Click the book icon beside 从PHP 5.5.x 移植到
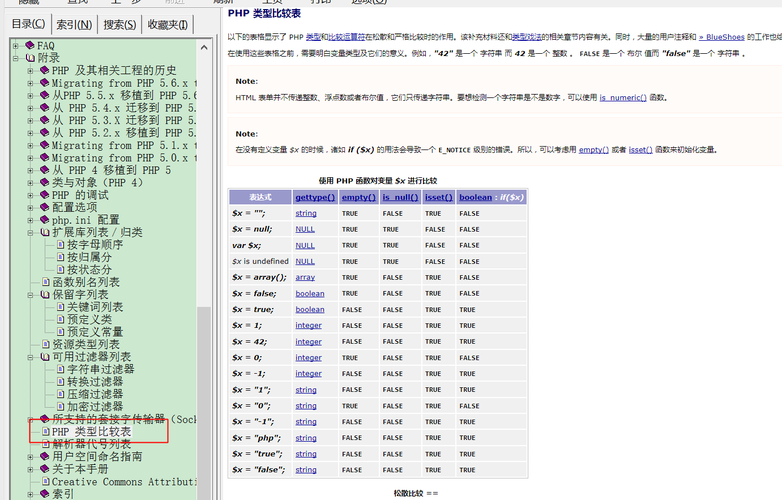 coord(44,95)
